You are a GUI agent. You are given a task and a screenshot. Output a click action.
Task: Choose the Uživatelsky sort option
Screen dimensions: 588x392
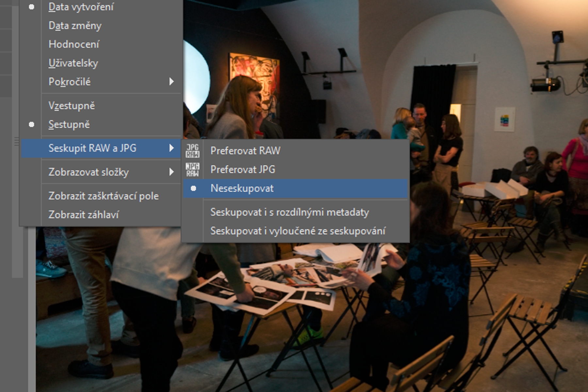[73, 63]
